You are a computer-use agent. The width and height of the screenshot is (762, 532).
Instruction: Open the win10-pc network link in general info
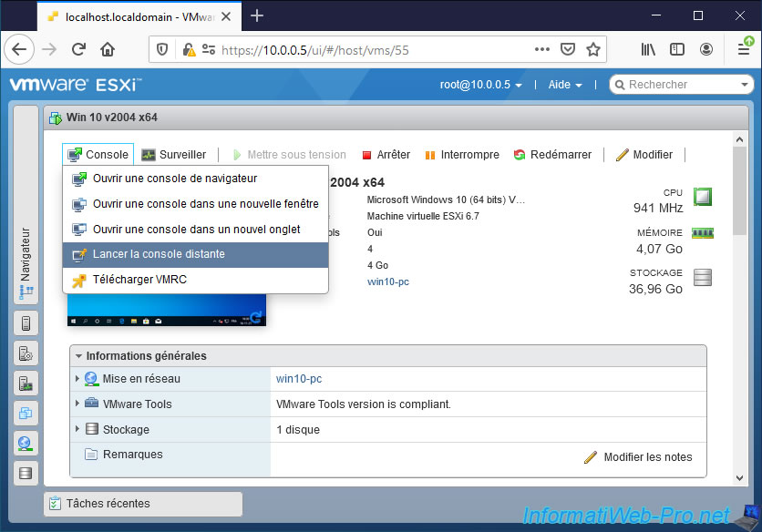pos(299,379)
